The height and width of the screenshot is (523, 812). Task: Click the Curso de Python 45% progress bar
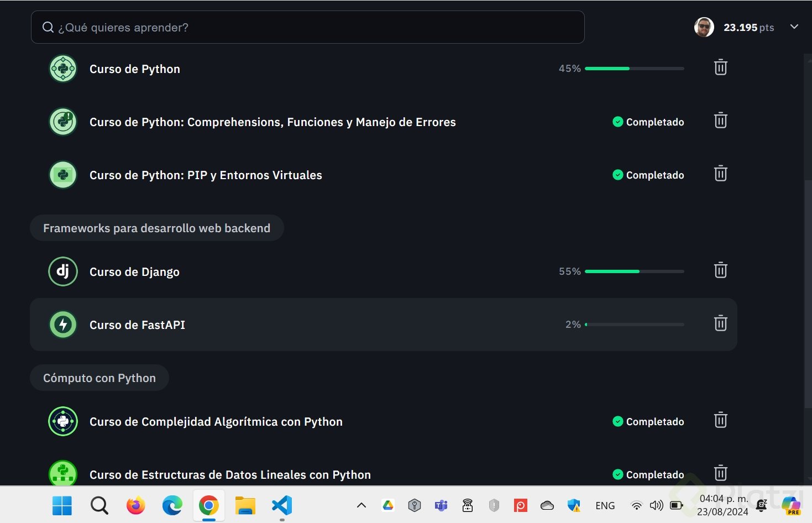(x=635, y=69)
